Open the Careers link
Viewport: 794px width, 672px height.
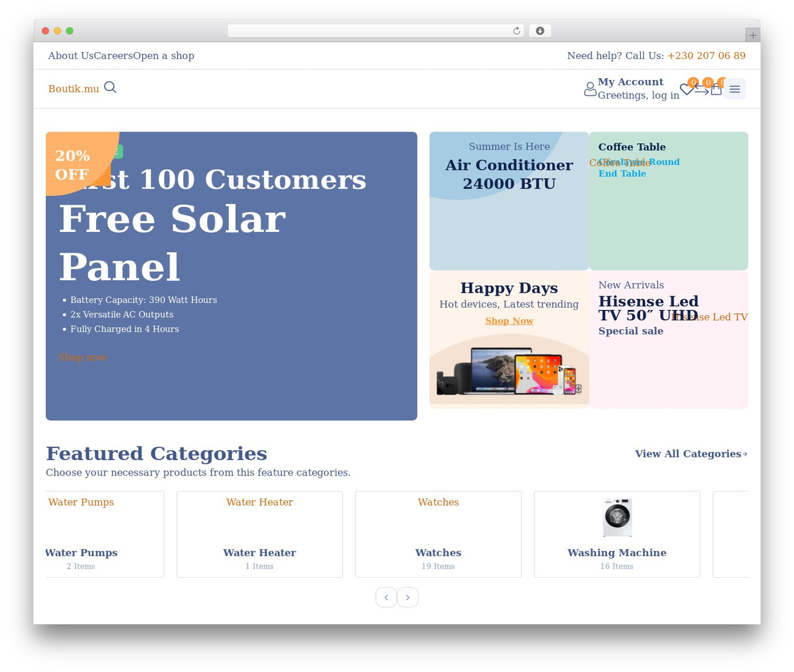click(113, 56)
